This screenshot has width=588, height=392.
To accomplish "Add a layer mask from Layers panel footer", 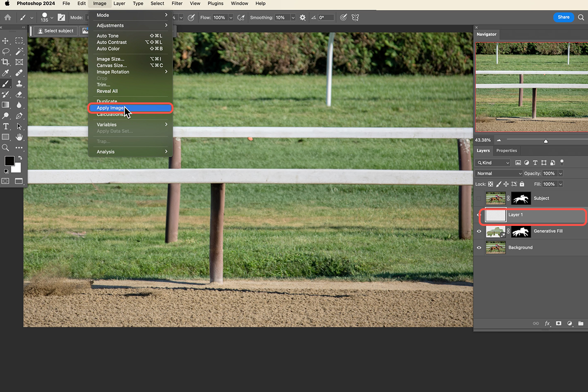I will point(558,323).
